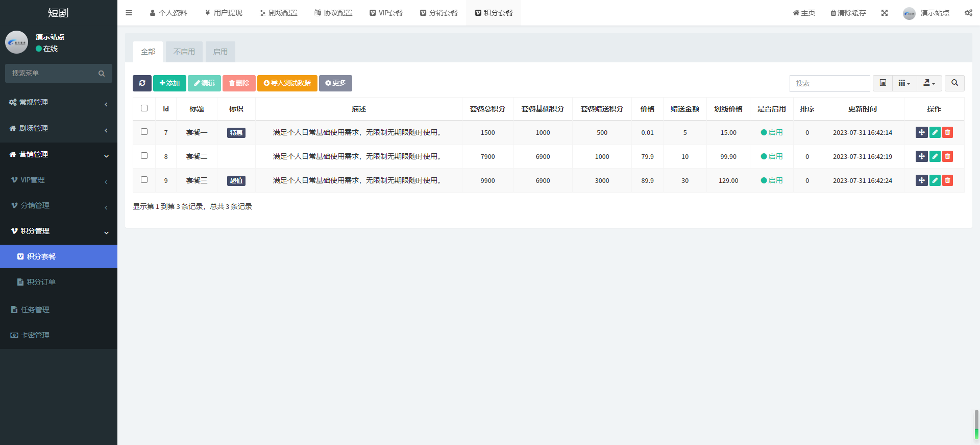
Task: Click the 演示站点 avatar in sidebar
Action: (x=16, y=42)
